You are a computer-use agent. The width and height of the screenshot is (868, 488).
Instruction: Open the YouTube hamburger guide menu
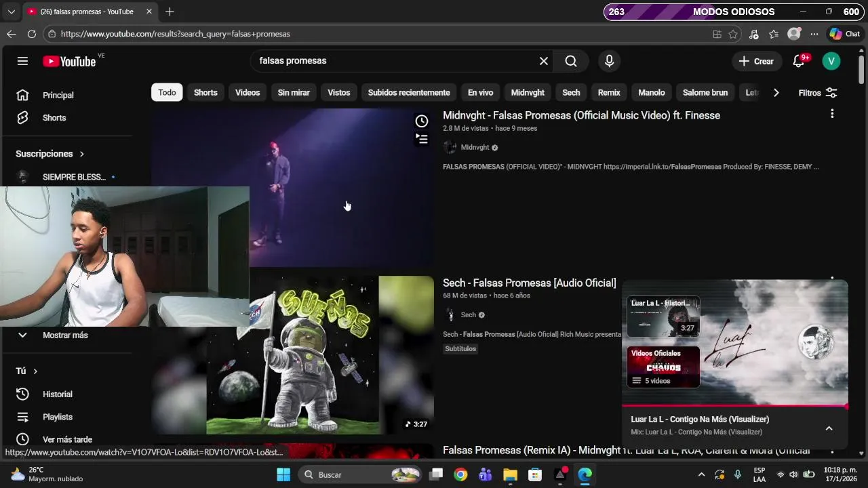point(22,61)
